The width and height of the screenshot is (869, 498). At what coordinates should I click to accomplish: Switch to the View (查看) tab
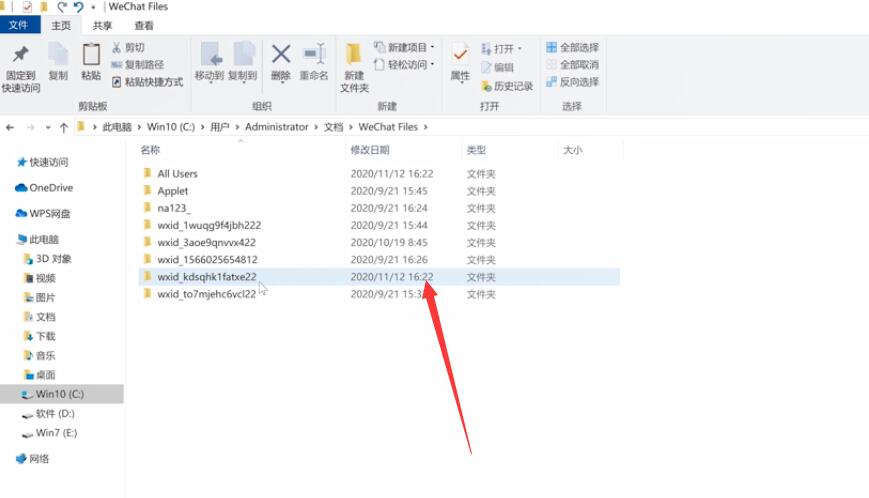144,25
